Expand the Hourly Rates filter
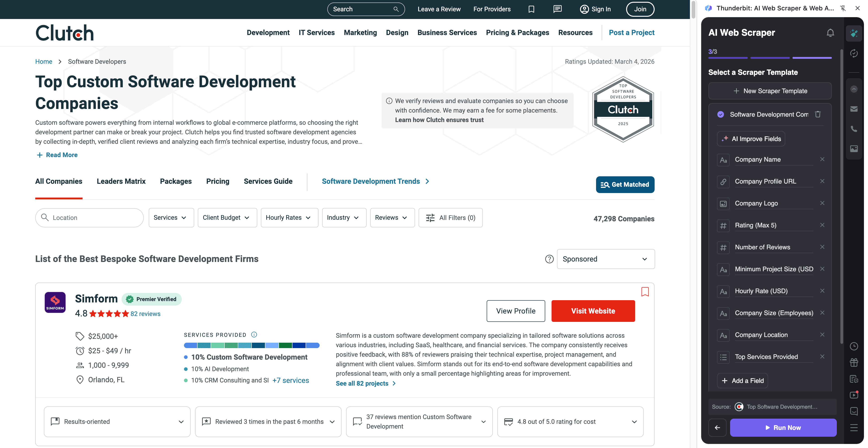Screen dimensions: 868x448 click(289, 218)
